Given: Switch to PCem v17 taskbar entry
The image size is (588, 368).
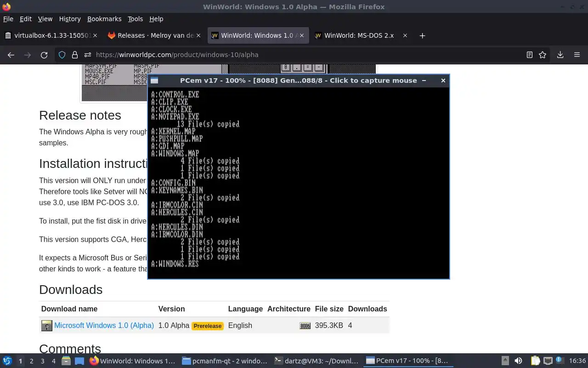Looking at the screenshot, I should click(407, 361).
